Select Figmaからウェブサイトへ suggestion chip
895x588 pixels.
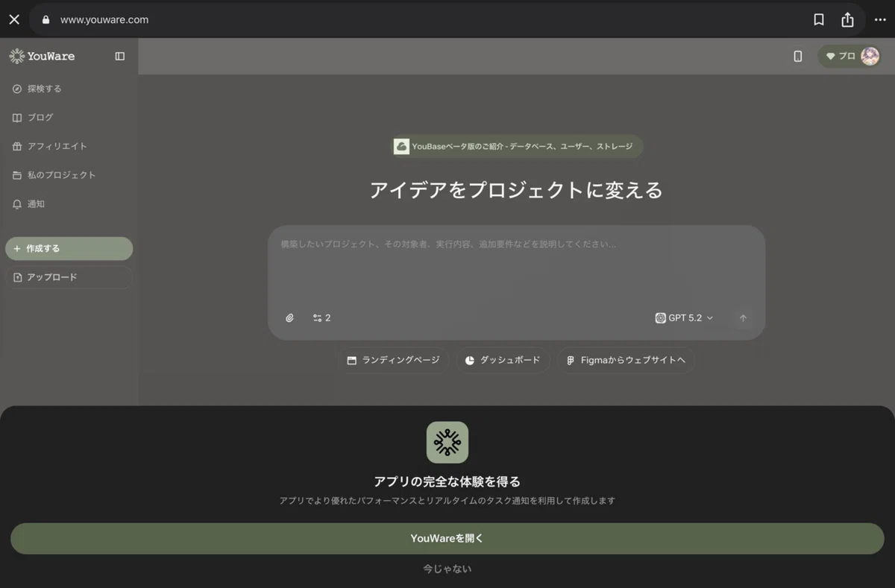coord(626,360)
